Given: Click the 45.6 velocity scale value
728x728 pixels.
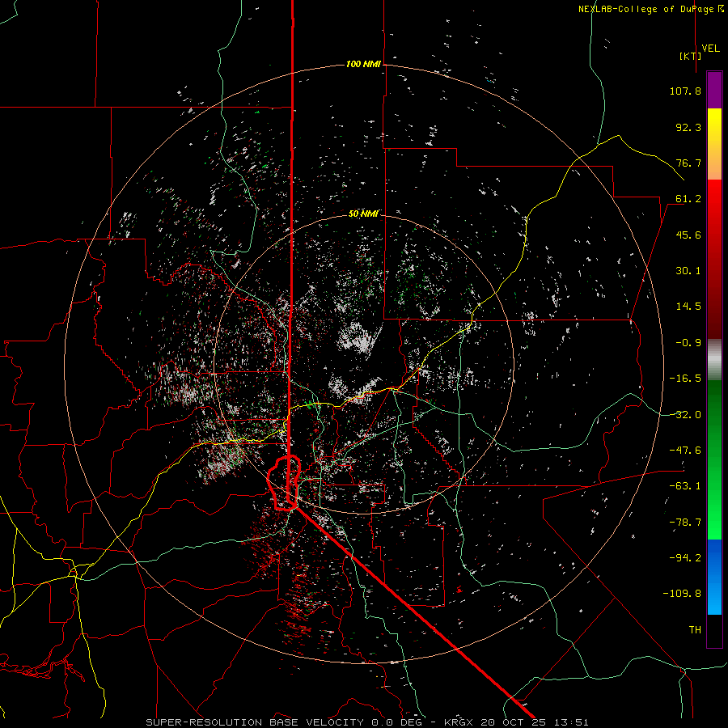Looking at the screenshot, I should [688, 235].
